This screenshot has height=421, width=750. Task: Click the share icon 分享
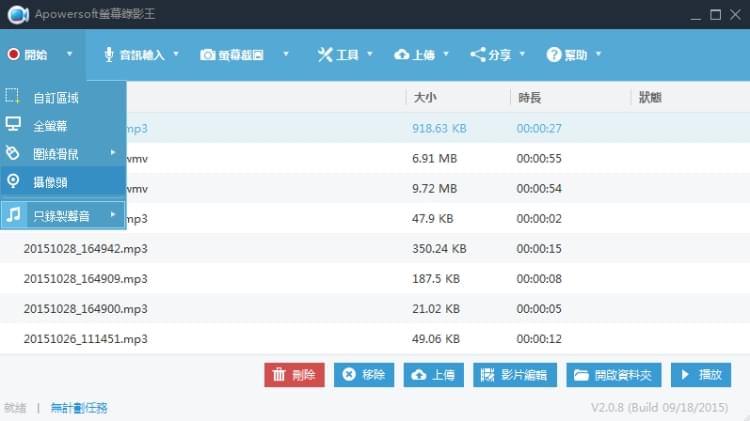[478, 54]
